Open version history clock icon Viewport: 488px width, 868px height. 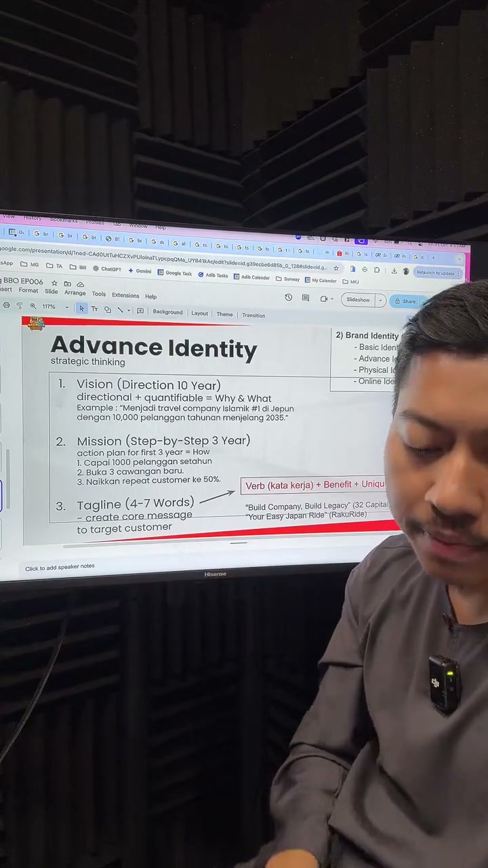288,298
